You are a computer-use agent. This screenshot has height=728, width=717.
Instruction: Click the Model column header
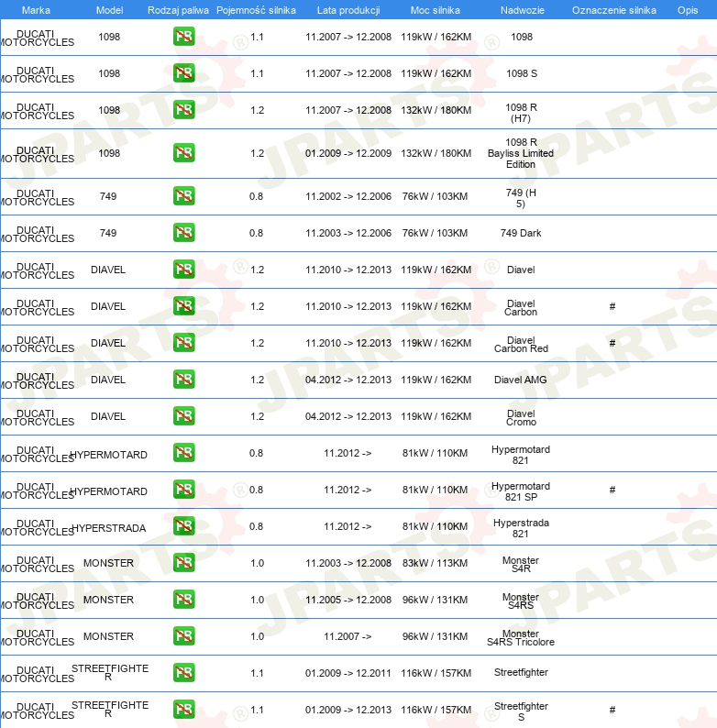[110, 10]
